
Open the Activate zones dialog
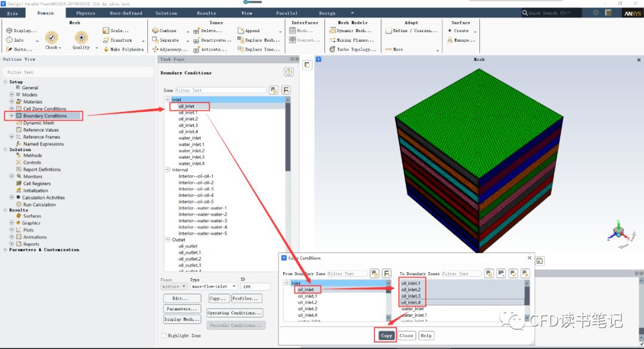tap(210, 49)
